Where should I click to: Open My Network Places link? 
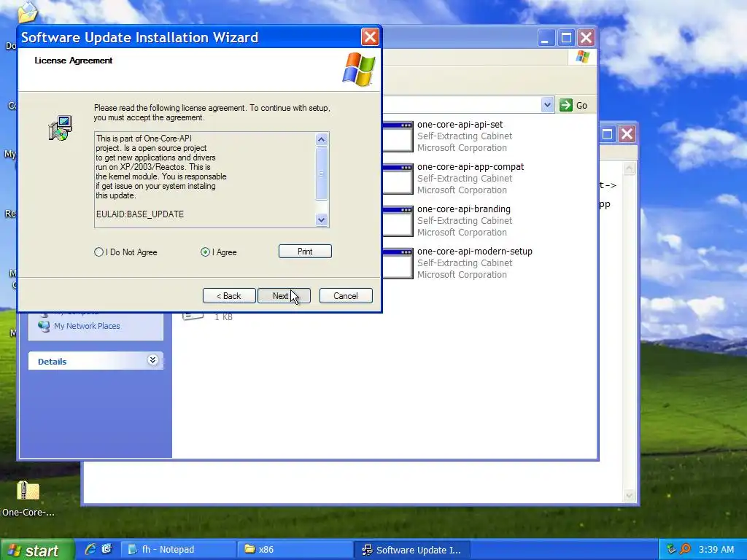coord(87,326)
